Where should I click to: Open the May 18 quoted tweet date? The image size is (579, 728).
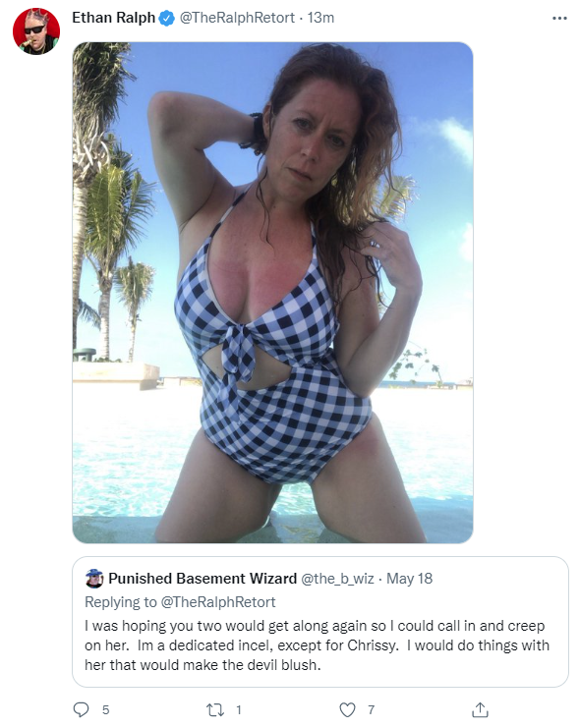[409, 579]
